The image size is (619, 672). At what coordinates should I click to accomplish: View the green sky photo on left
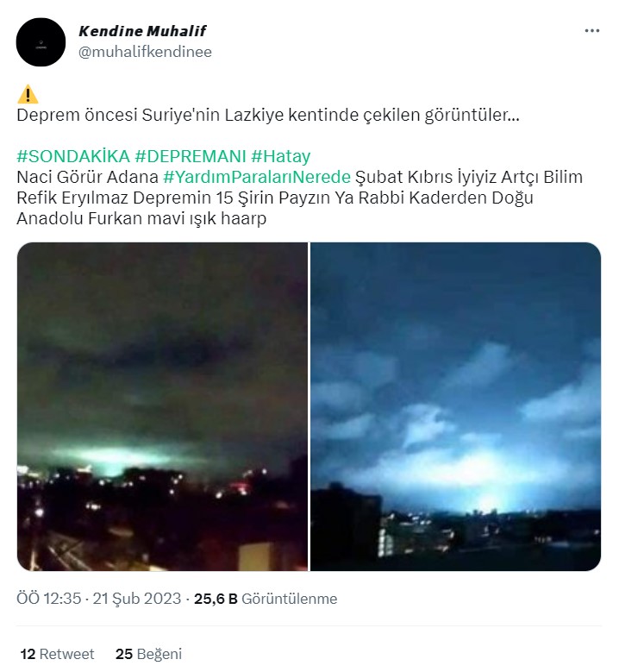pos(162,406)
